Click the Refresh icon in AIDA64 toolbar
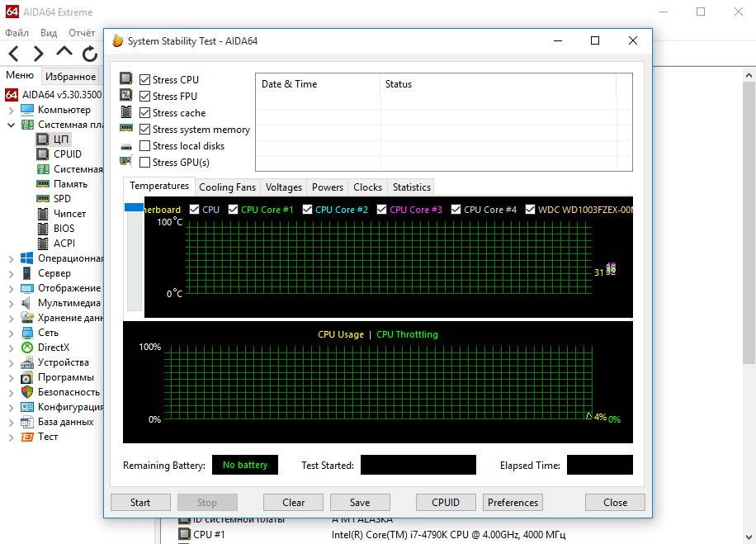This screenshot has width=756, height=544. tap(90, 54)
